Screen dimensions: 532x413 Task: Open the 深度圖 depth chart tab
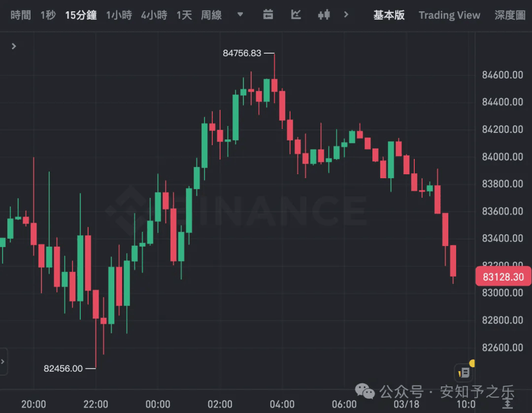[x=510, y=15]
